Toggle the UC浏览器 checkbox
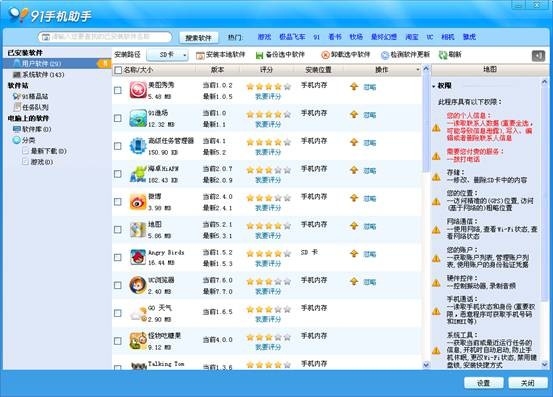The image size is (553, 397). point(118,285)
